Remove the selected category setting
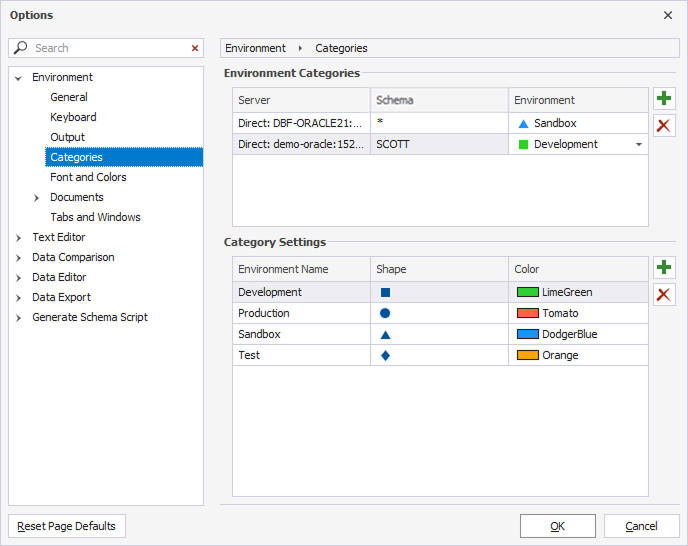The image size is (688, 546). point(664,295)
